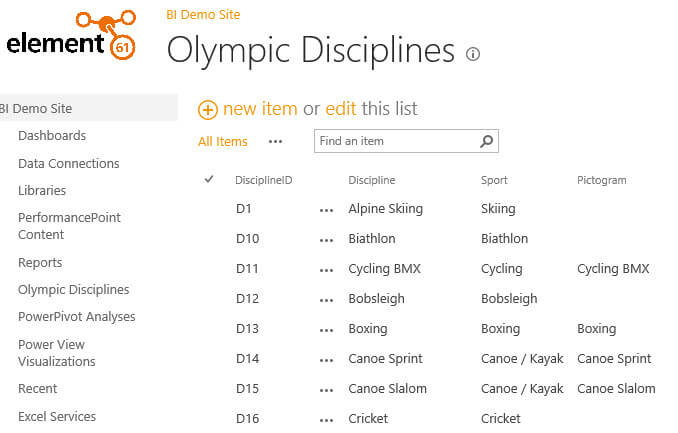Open PerformancePoint Content in navigation
This screenshot has width=678, height=433.
69,226
